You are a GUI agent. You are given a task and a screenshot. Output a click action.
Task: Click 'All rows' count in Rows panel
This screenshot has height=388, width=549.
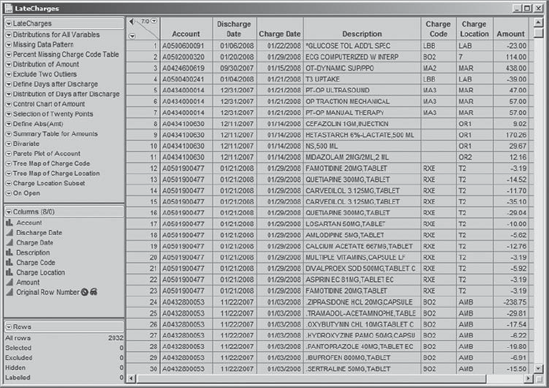tap(116, 338)
